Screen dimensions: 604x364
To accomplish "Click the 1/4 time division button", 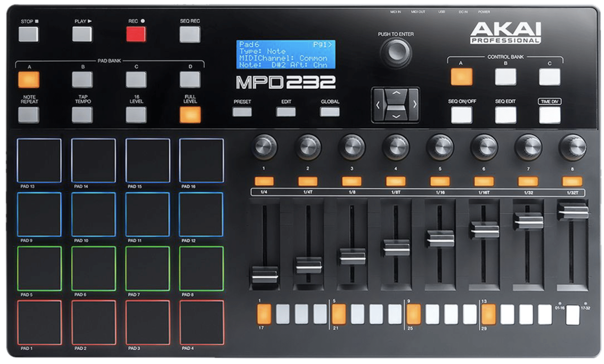I will coord(264,181).
